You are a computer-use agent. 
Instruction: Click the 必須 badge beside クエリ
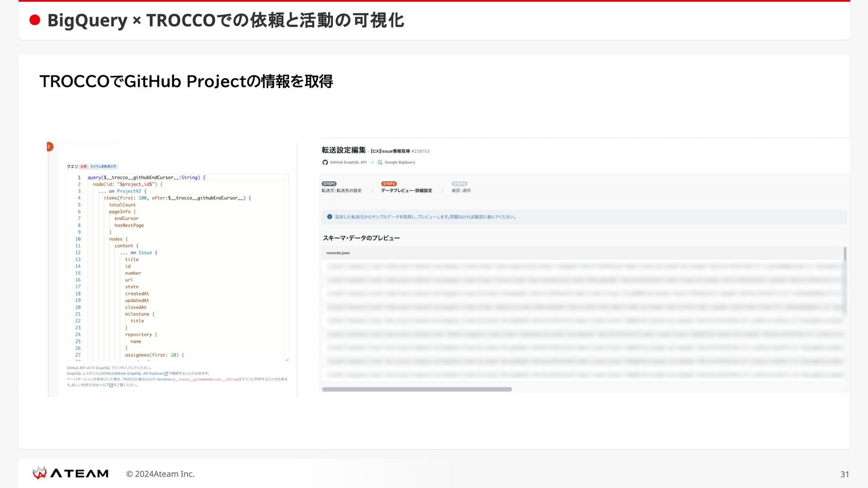pyautogui.click(x=84, y=167)
